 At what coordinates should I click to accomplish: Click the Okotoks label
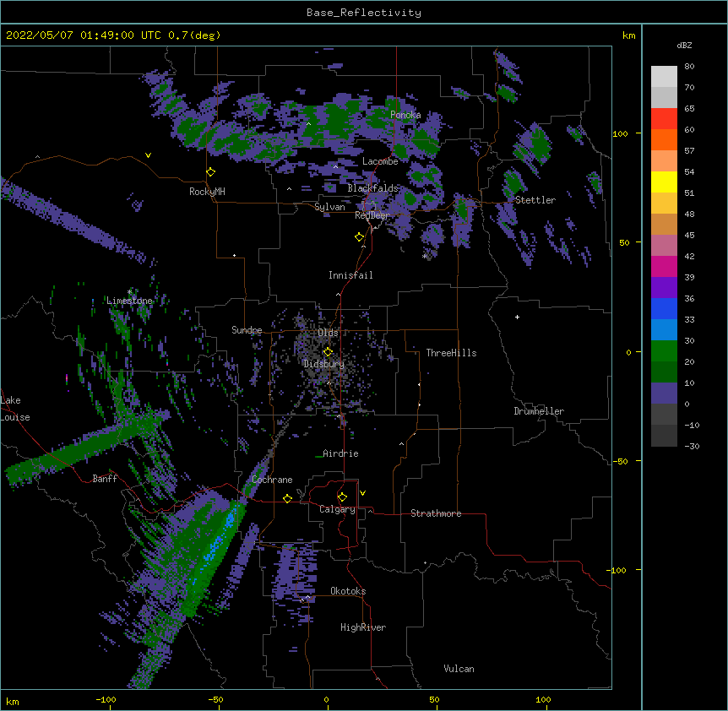click(348, 591)
